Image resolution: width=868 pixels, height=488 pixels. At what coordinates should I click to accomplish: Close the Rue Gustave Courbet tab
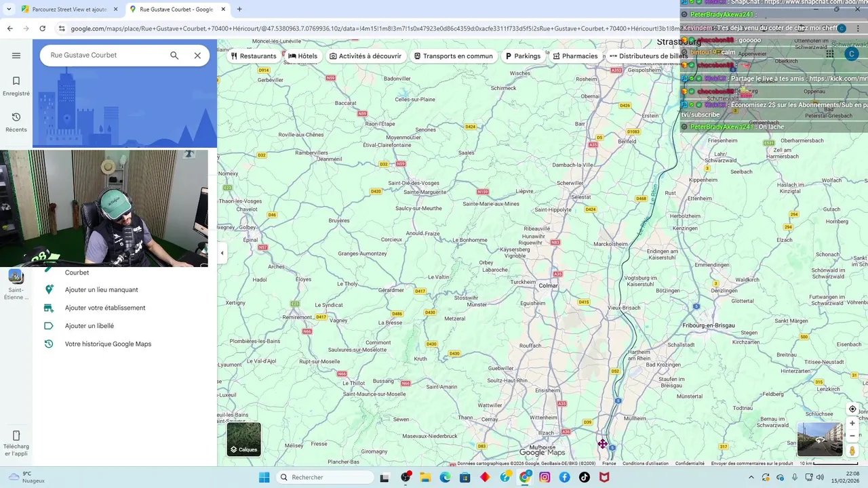pyautogui.click(x=224, y=9)
